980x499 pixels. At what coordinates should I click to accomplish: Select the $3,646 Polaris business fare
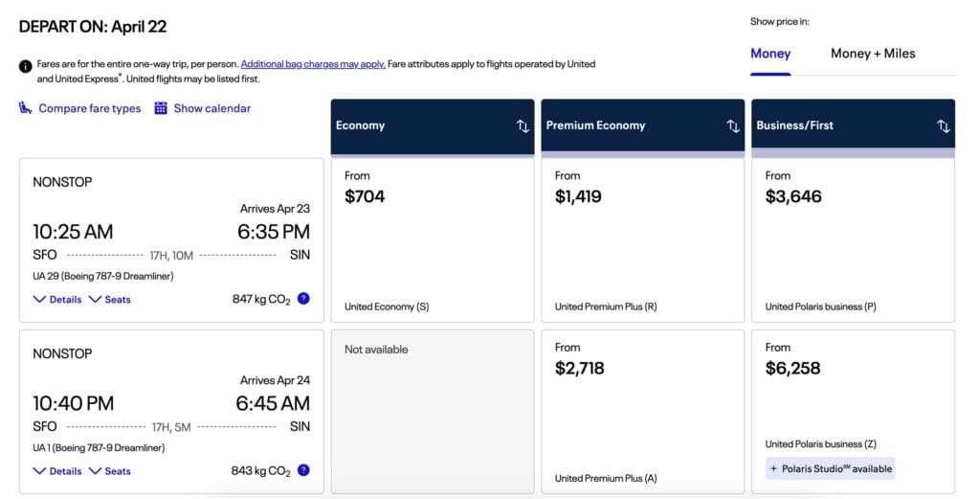(x=853, y=239)
